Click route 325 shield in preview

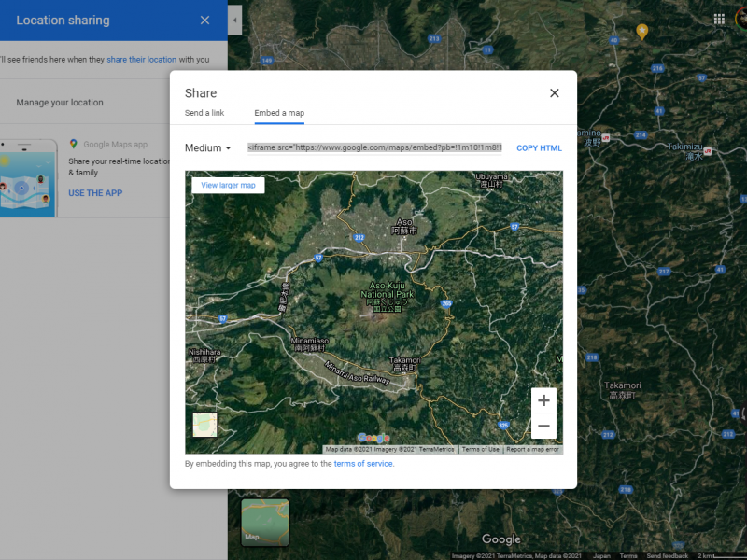tap(503, 426)
